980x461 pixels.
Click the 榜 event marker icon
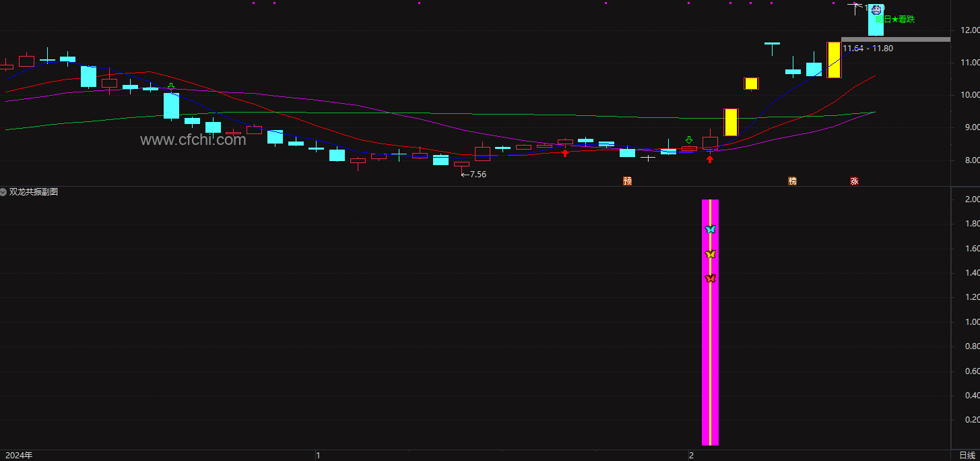coord(793,181)
